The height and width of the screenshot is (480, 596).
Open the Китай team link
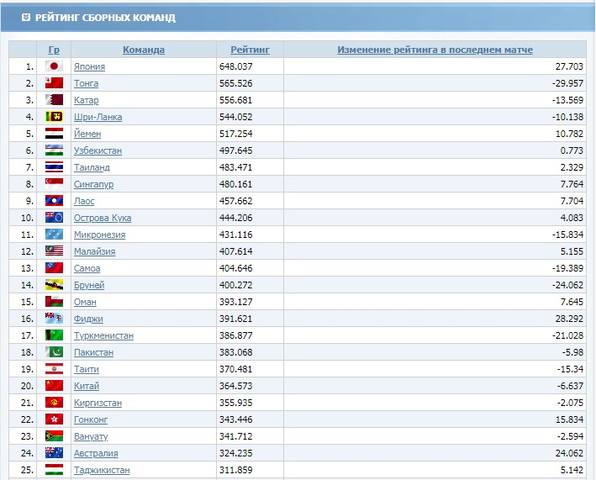(86, 386)
